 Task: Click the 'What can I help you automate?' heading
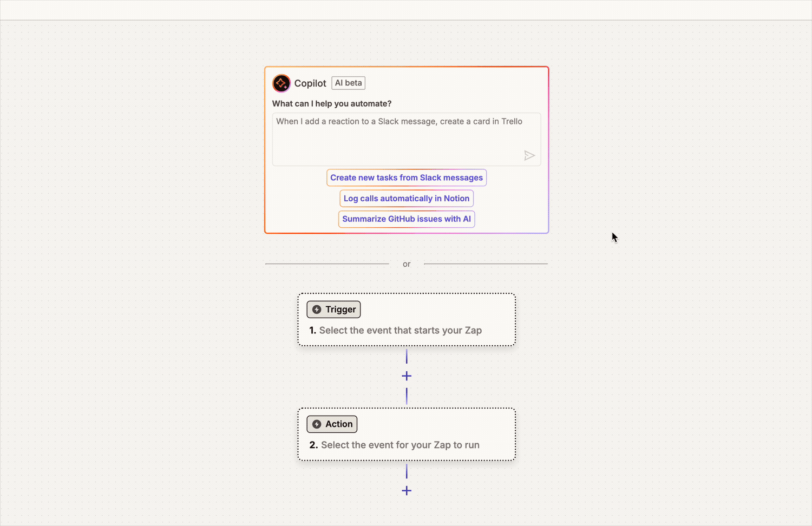[332, 103]
